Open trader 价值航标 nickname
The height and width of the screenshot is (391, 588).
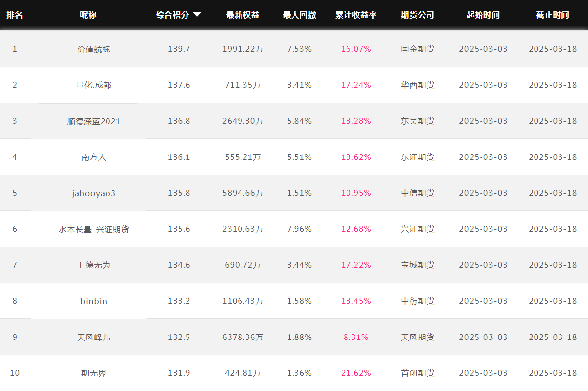click(94, 49)
